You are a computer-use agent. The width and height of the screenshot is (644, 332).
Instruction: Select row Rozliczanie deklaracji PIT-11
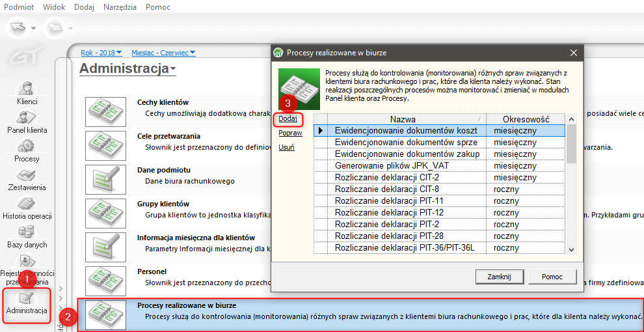(440, 201)
